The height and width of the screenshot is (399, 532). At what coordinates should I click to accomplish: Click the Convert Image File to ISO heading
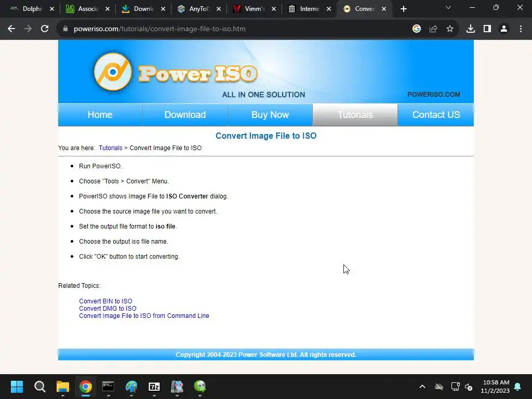click(x=266, y=136)
